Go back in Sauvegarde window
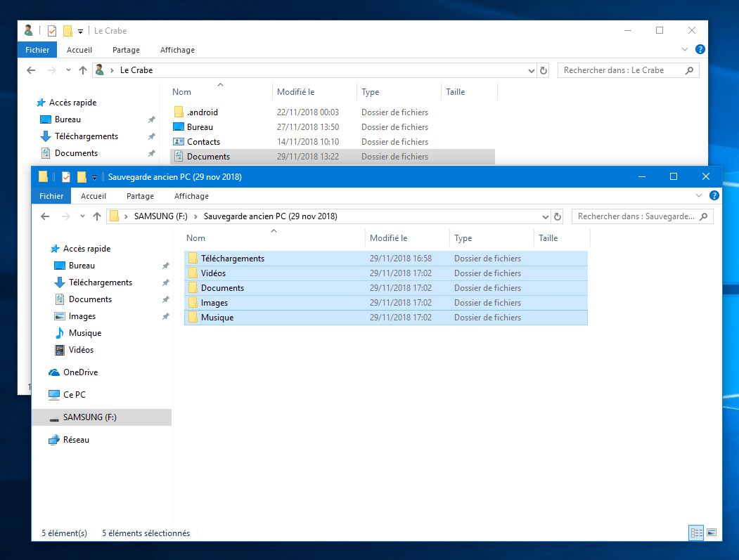 click(x=45, y=216)
